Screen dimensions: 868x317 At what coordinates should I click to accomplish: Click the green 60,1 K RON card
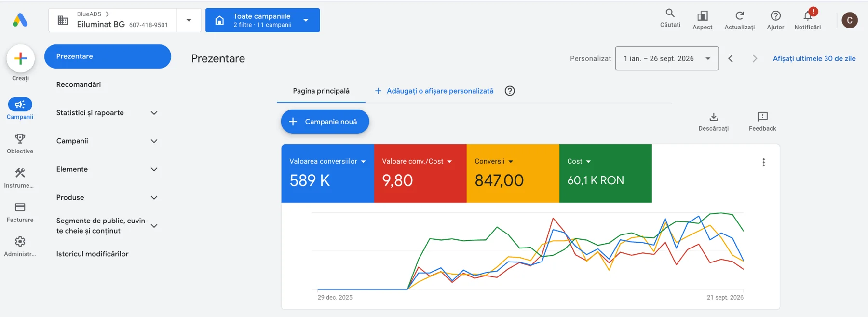[605, 173]
